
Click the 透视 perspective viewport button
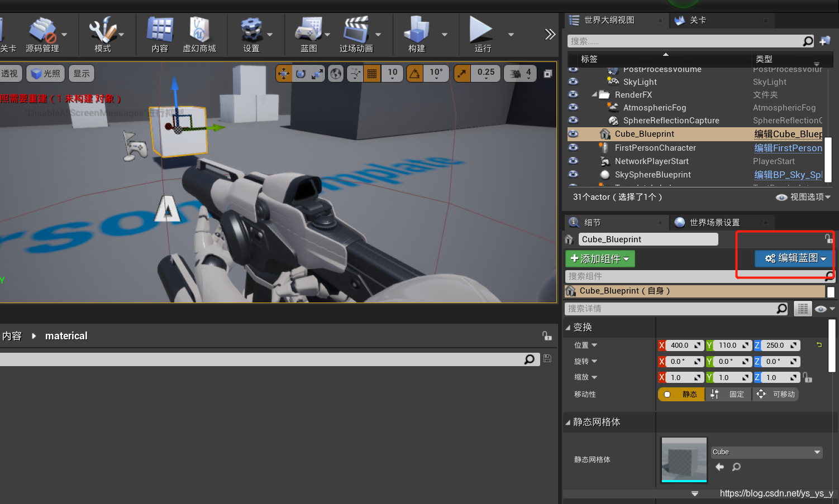(x=10, y=74)
